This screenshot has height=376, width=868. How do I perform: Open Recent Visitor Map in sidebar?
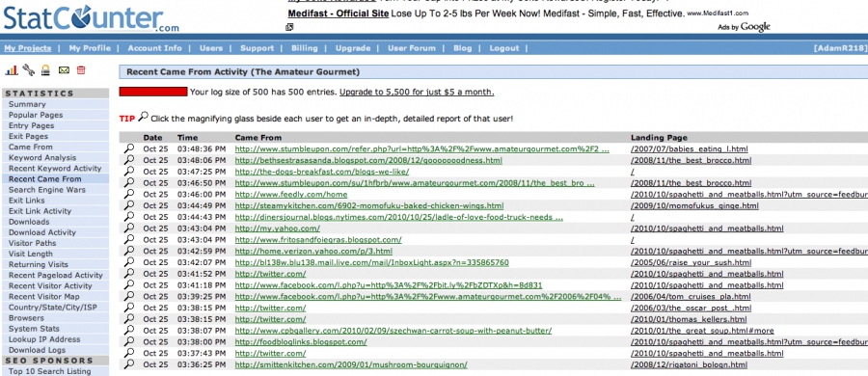43,296
